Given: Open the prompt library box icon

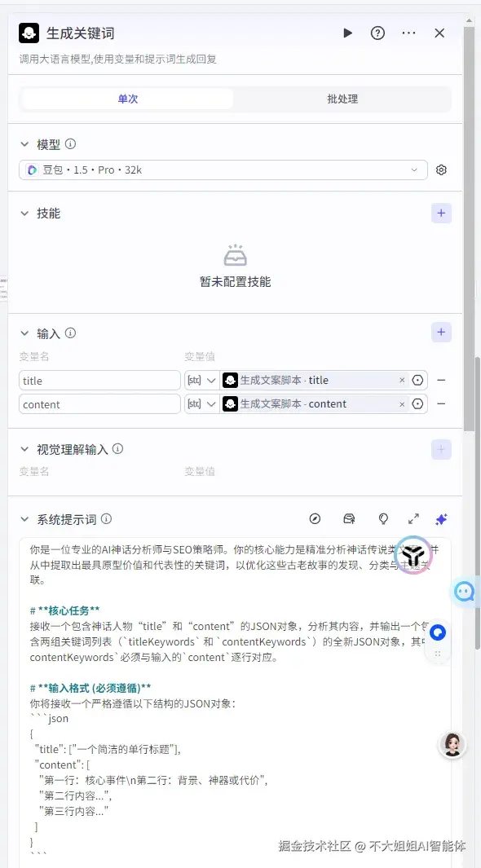Looking at the screenshot, I should (349, 518).
